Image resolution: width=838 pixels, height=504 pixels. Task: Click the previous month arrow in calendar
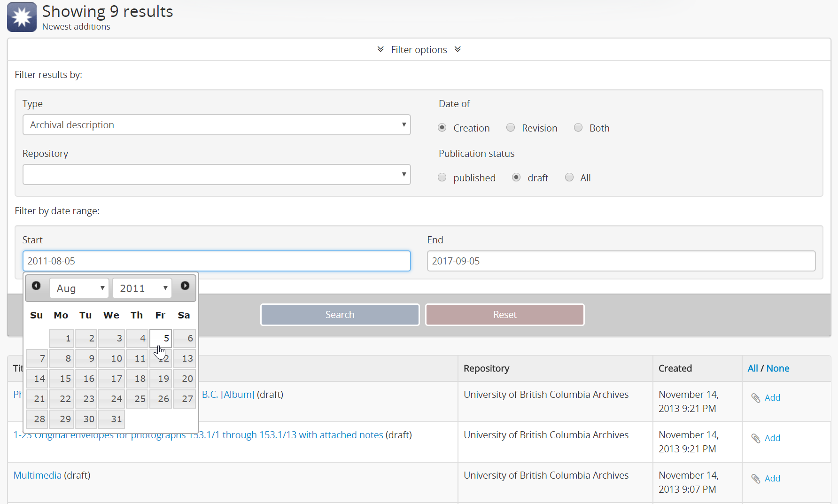36,286
